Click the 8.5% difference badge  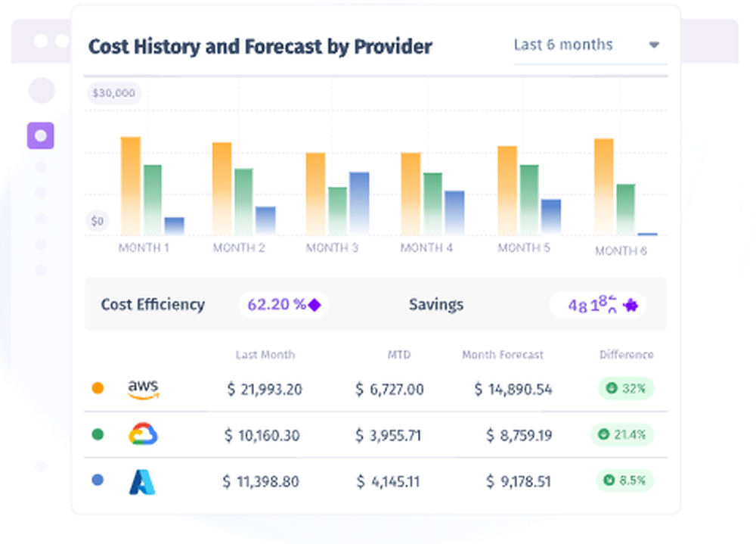pos(625,480)
